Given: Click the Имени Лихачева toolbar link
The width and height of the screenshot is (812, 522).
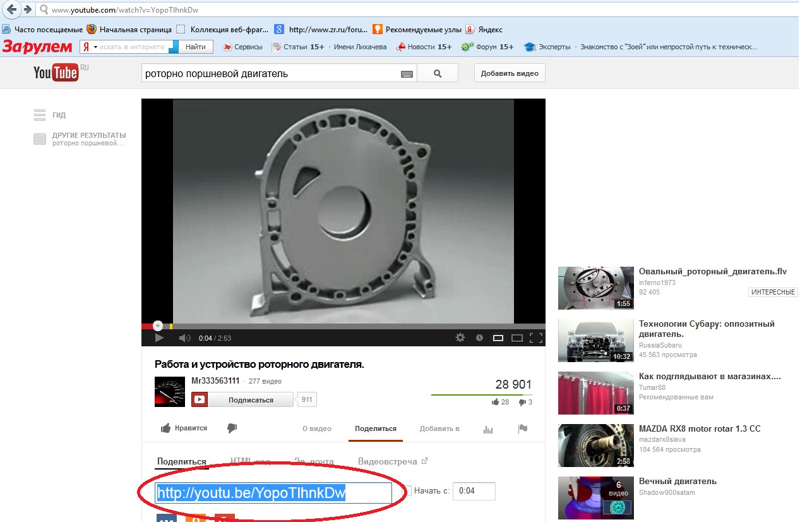Looking at the screenshot, I should 360,47.
